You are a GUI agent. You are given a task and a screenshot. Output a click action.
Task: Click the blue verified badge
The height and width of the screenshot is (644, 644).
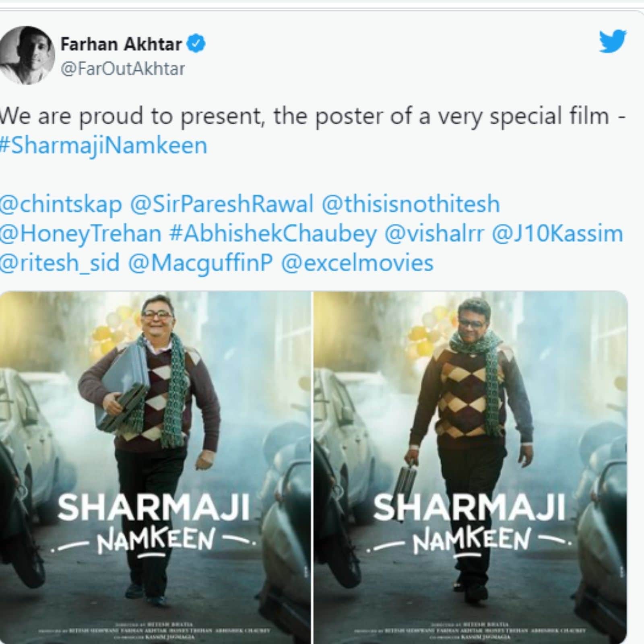(197, 44)
